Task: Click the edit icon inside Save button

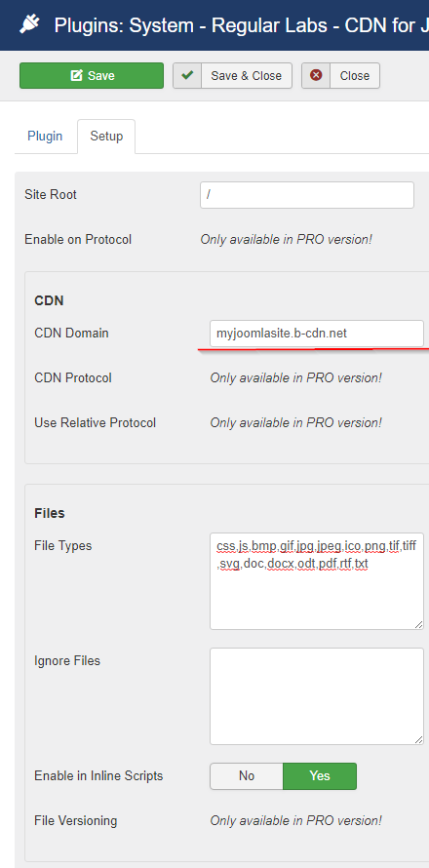Action: (x=77, y=75)
